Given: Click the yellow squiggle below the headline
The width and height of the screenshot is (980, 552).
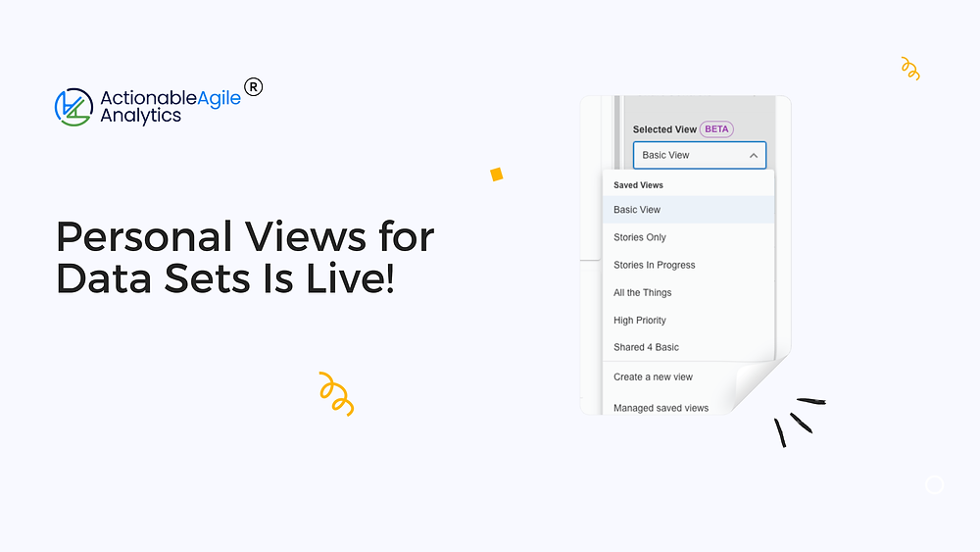Looking at the screenshot, I should click(x=336, y=393).
